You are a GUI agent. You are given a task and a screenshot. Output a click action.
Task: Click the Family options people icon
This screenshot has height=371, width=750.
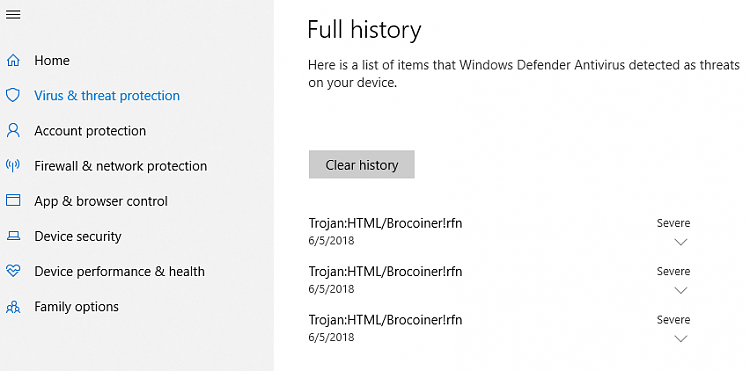[13, 306]
